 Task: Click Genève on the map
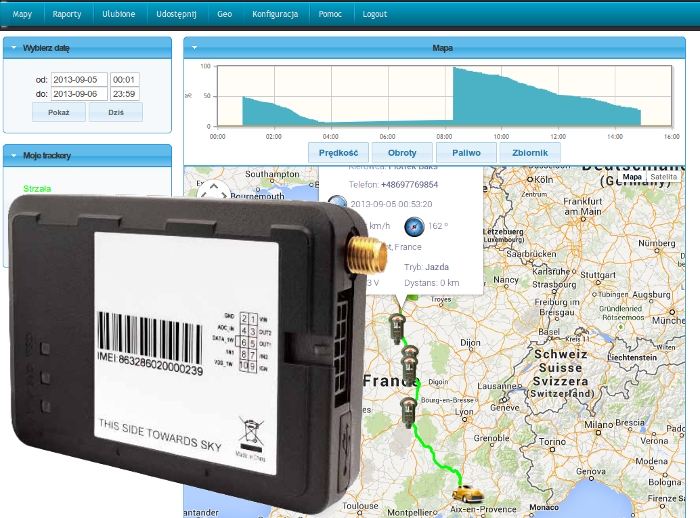pyautogui.click(x=504, y=407)
